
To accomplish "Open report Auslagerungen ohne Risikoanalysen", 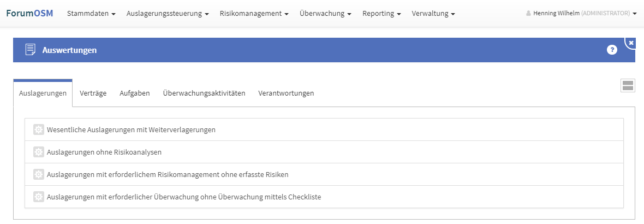I will 104,152.
